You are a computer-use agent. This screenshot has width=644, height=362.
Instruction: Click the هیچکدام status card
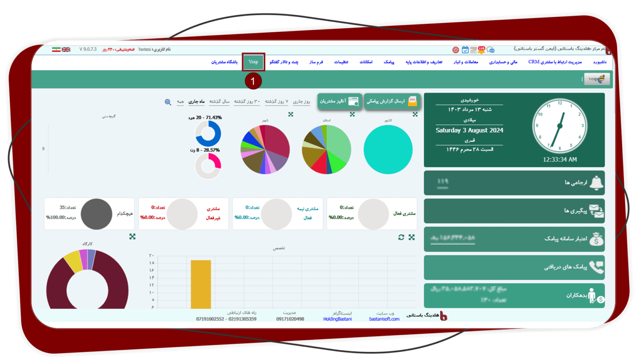tap(89, 214)
